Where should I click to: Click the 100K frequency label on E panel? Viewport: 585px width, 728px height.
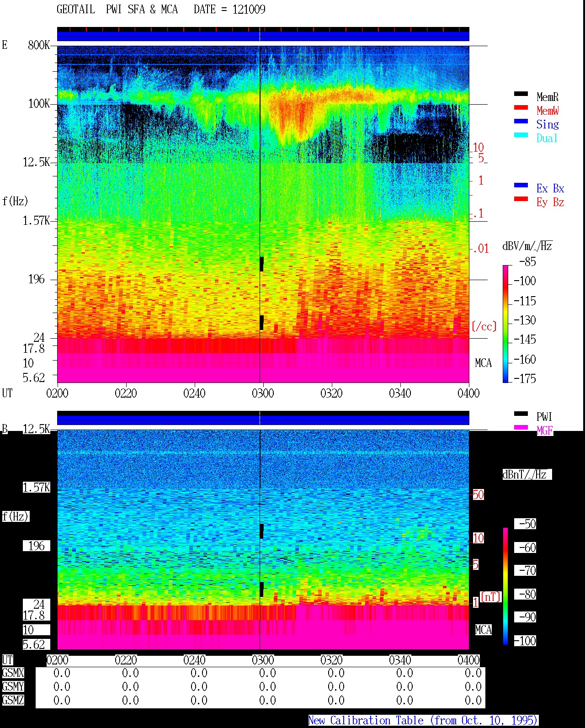pyautogui.click(x=39, y=104)
